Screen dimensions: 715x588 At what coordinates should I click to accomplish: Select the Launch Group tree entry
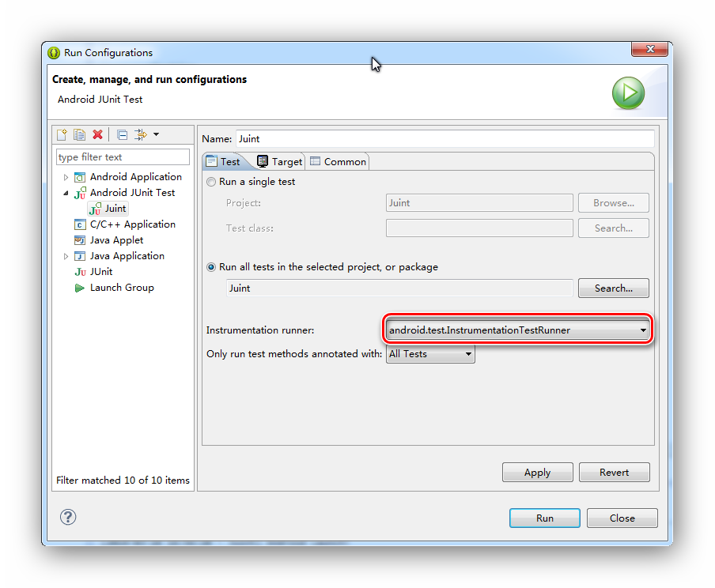(x=121, y=288)
